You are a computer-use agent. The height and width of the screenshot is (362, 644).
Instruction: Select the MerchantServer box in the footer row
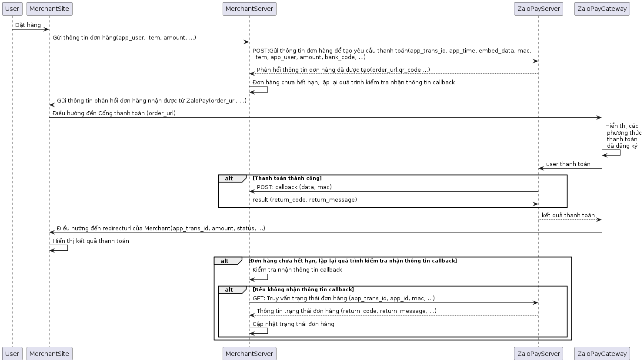[249, 353]
